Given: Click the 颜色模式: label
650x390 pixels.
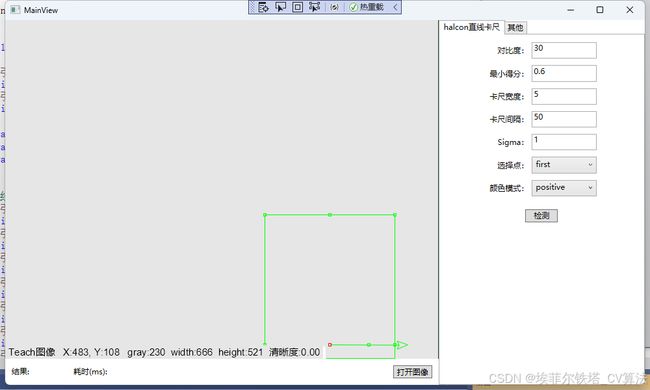Looking at the screenshot, I should click(507, 188).
